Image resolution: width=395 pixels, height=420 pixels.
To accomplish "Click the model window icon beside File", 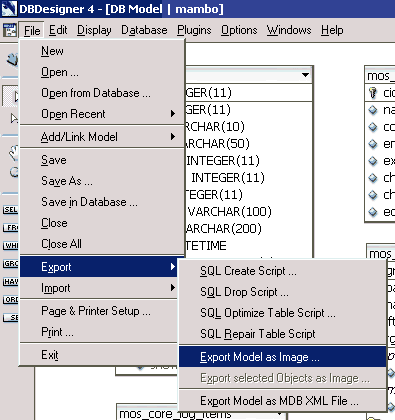I will coord(10,30).
